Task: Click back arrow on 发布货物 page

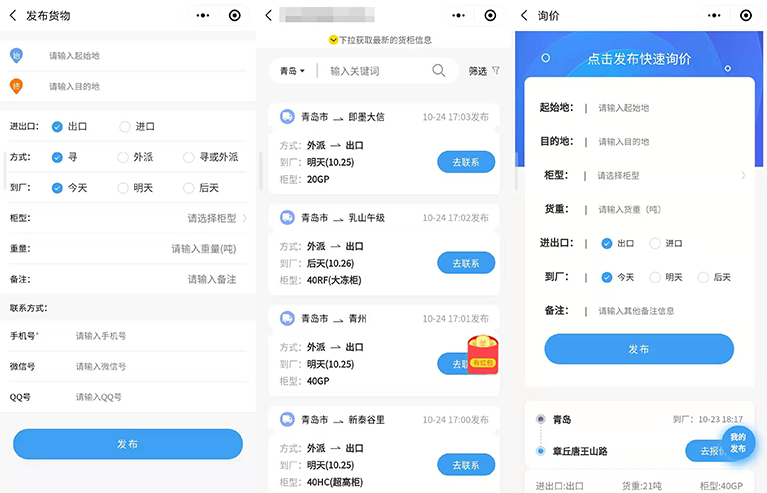Action: point(13,16)
